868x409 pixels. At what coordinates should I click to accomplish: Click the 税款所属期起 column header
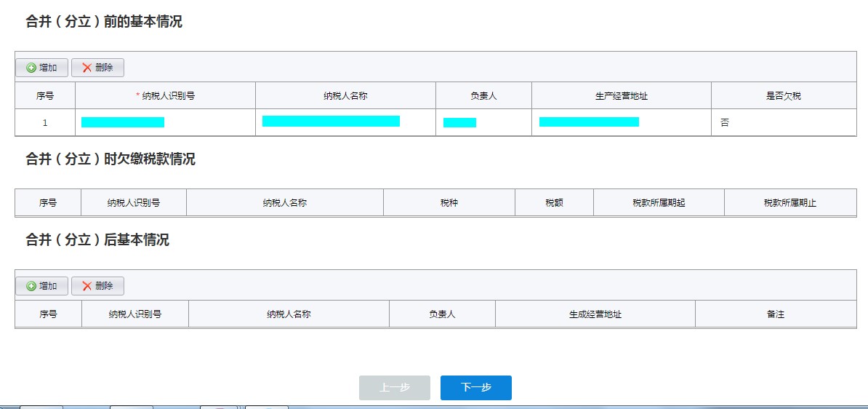659,203
